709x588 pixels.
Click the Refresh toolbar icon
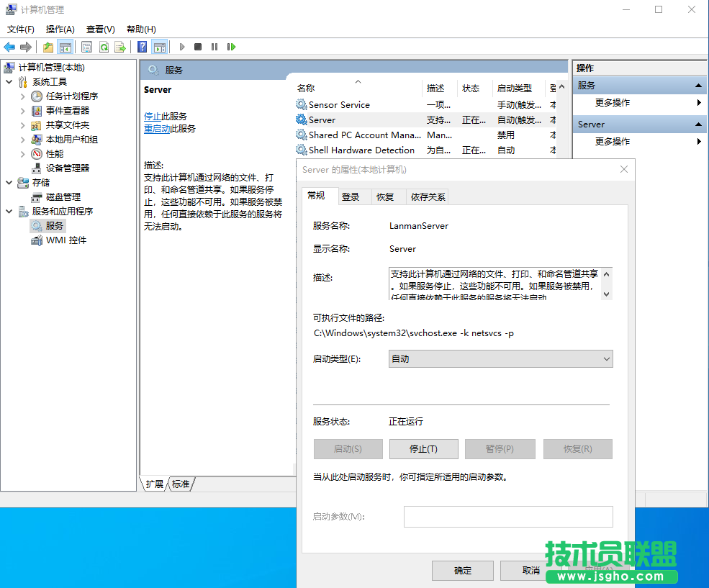pos(104,47)
